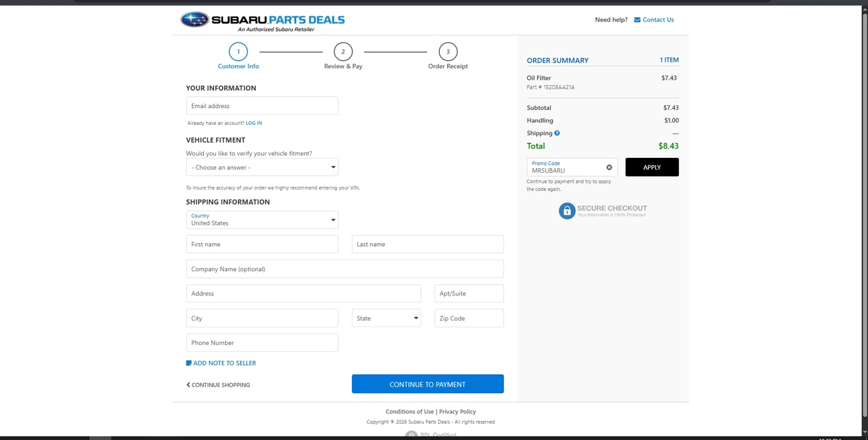Click the Zip Code field
The image size is (868, 440).
[469, 318]
